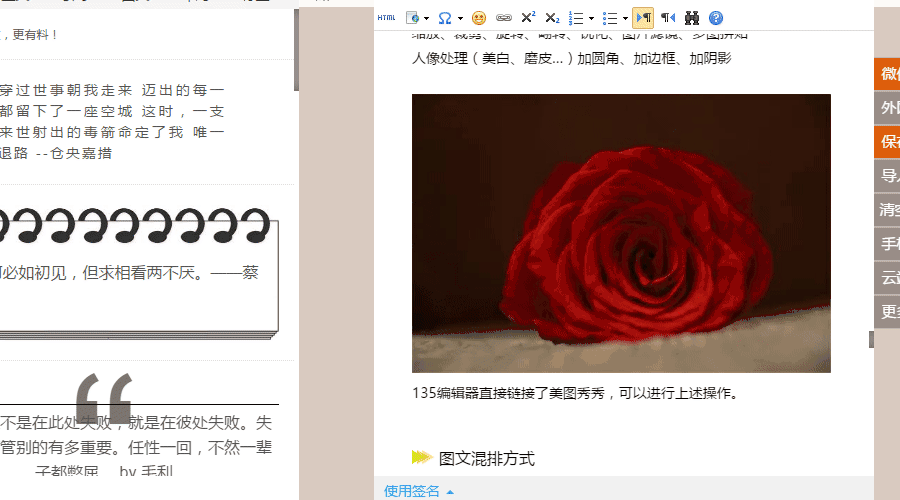Click the 更 more sidebar button

coord(887,312)
